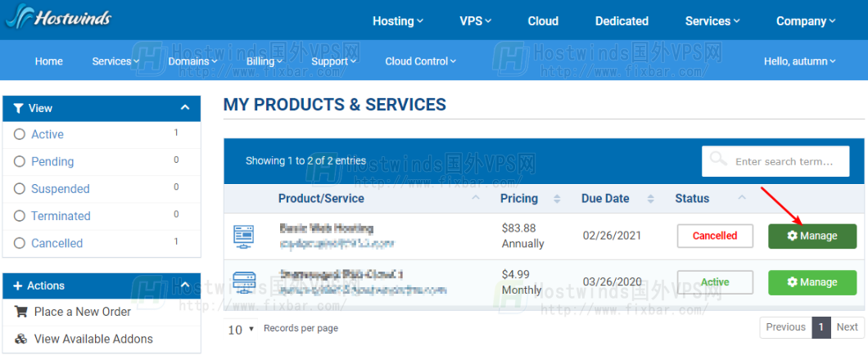
Task: Open the VPS server product icon
Action: tap(243, 282)
